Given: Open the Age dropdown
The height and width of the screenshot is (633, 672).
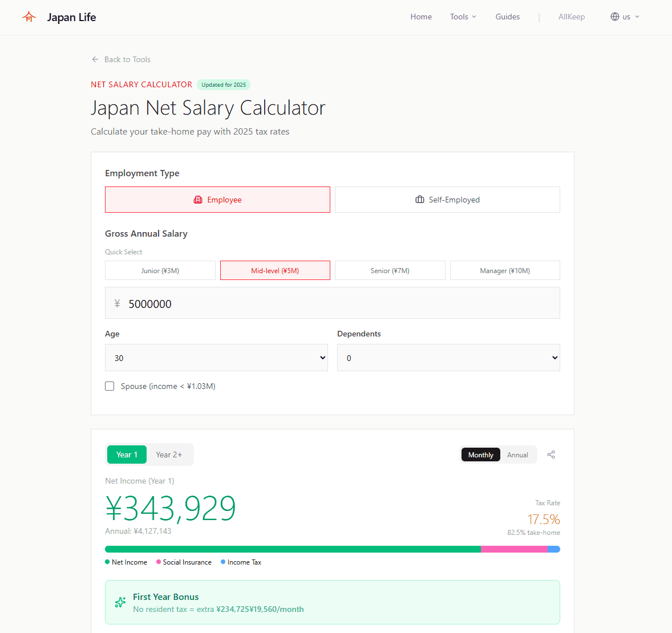Looking at the screenshot, I should (x=216, y=358).
